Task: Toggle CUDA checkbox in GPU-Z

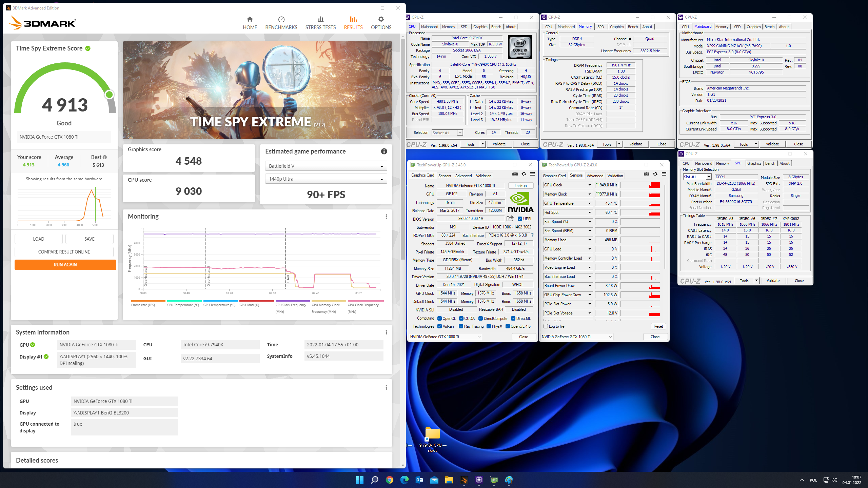Action: coord(461,319)
